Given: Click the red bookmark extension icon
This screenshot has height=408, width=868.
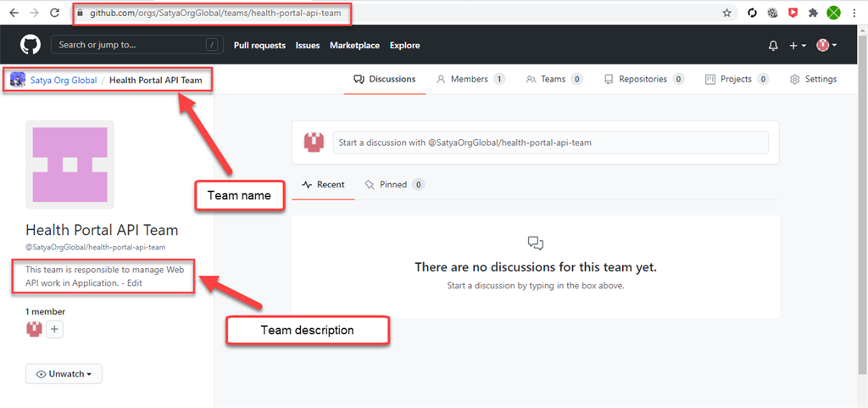Looking at the screenshot, I should (x=793, y=13).
